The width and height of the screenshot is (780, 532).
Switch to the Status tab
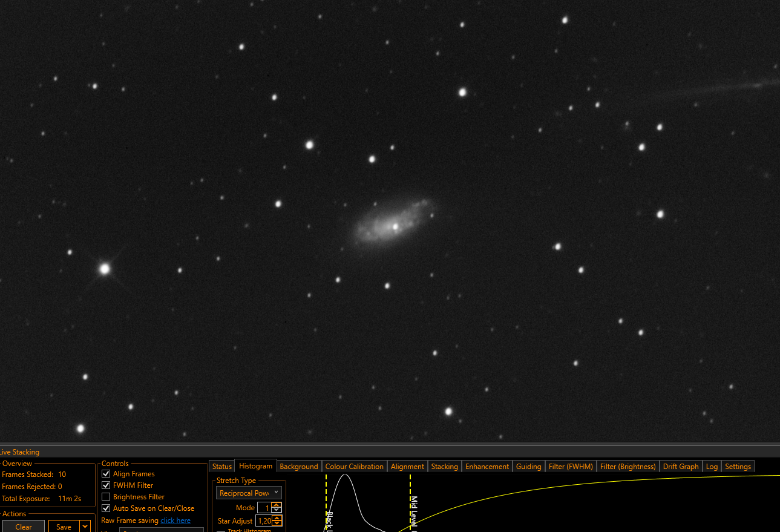[x=222, y=467]
